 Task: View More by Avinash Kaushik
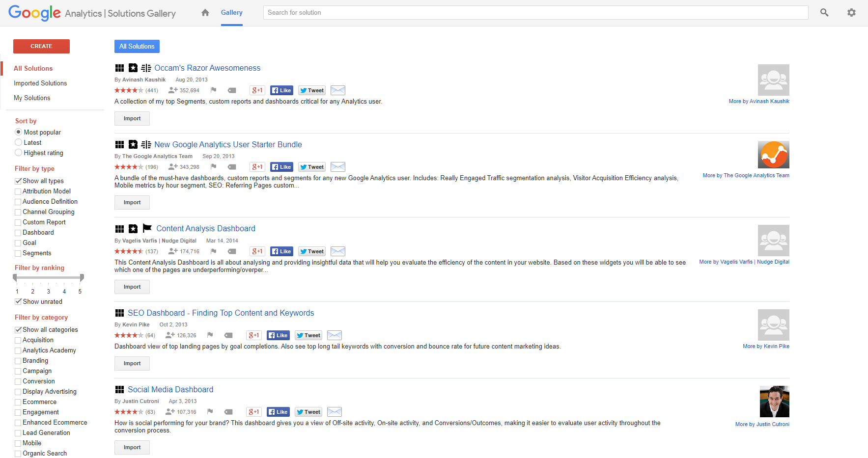pos(759,101)
